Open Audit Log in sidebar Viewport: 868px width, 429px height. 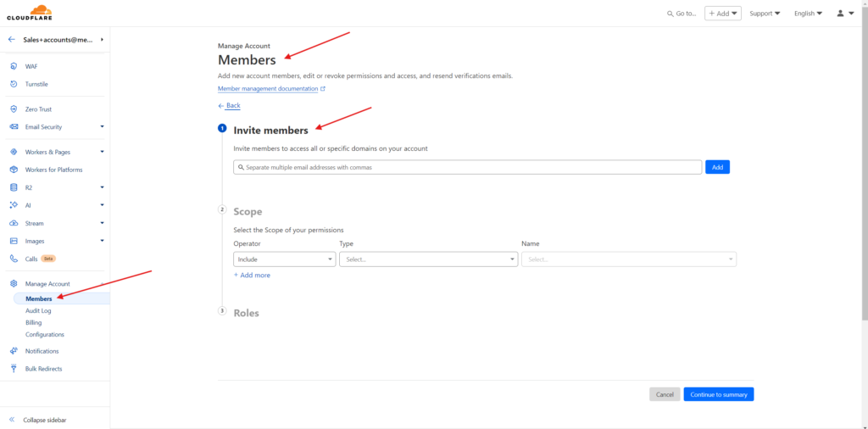coord(38,311)
